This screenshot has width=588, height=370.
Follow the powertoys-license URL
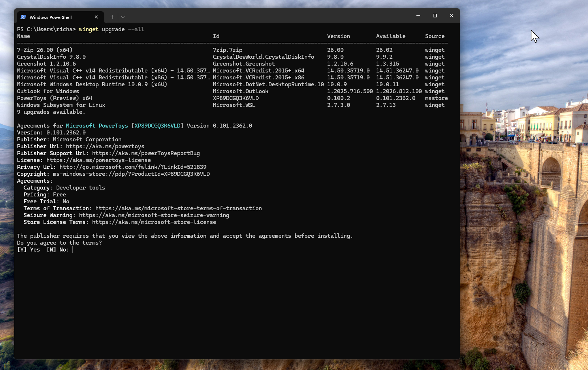tap(99, 160)
